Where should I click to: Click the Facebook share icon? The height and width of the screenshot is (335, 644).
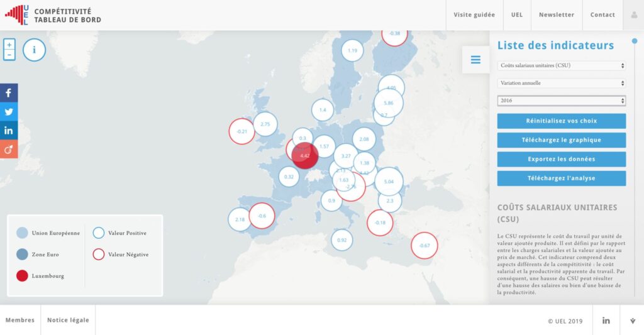(9, 93)
